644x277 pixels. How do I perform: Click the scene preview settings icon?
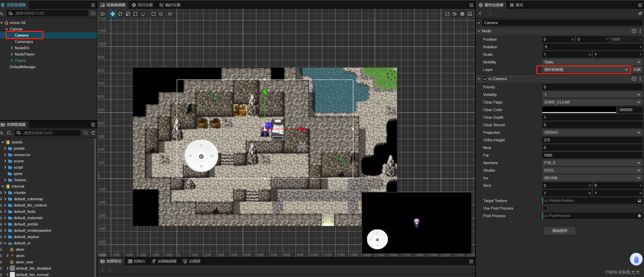click(470, 14)
